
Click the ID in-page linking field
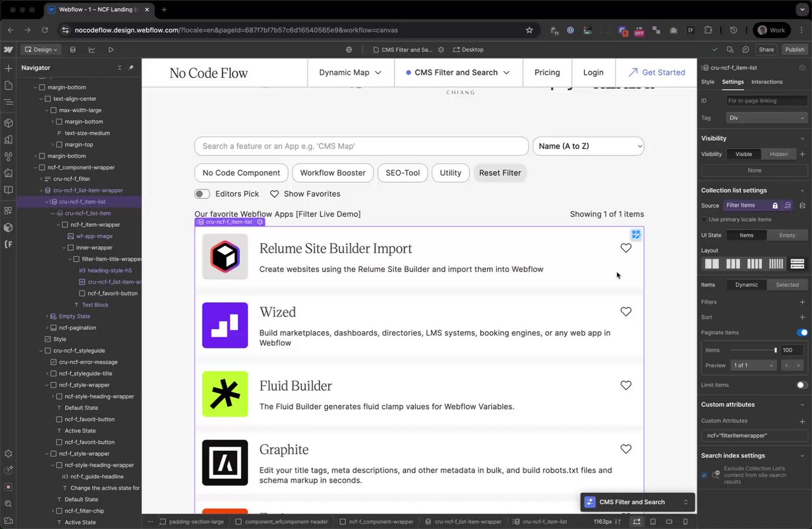pyautogui.click(x=767, y=101)
